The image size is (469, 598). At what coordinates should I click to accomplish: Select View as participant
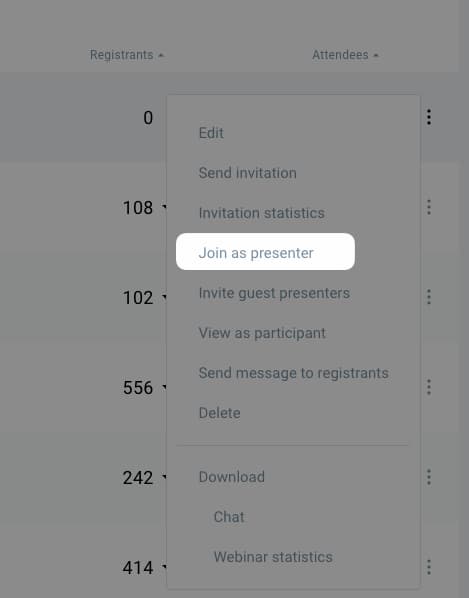click(262, 333)
